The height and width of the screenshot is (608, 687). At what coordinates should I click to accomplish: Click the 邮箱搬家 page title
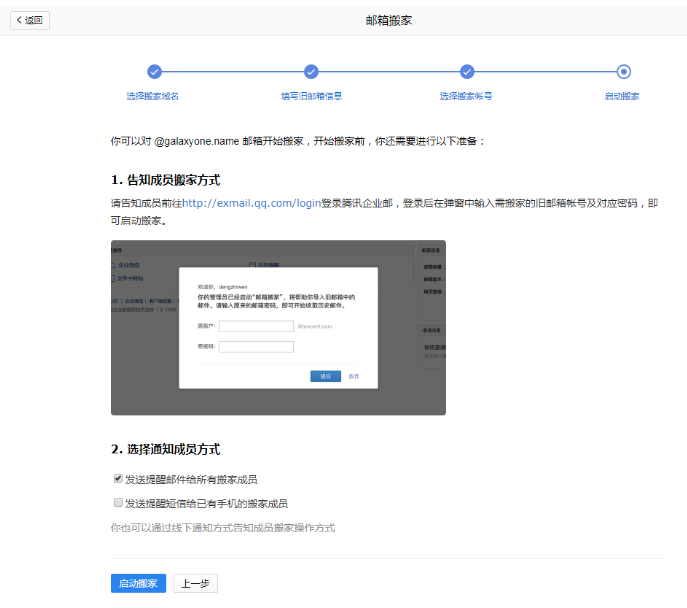[390, 20]
